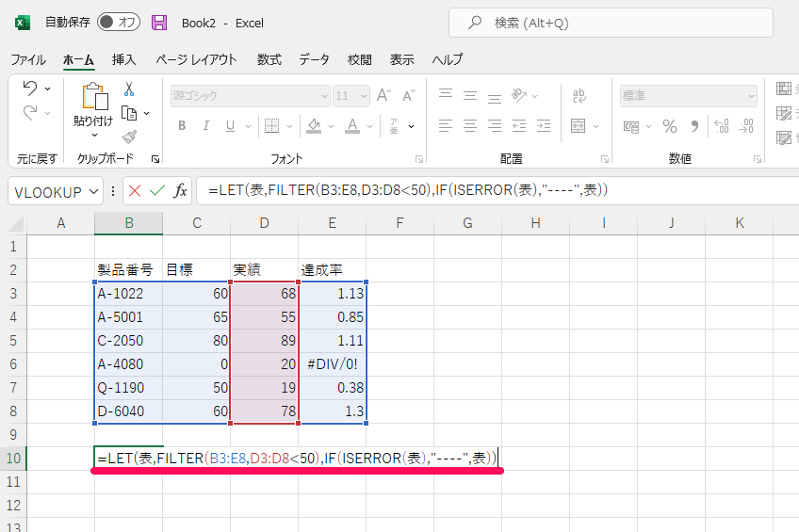Click the Middle Align icon
799x532 pixels.
click(470, 95)
